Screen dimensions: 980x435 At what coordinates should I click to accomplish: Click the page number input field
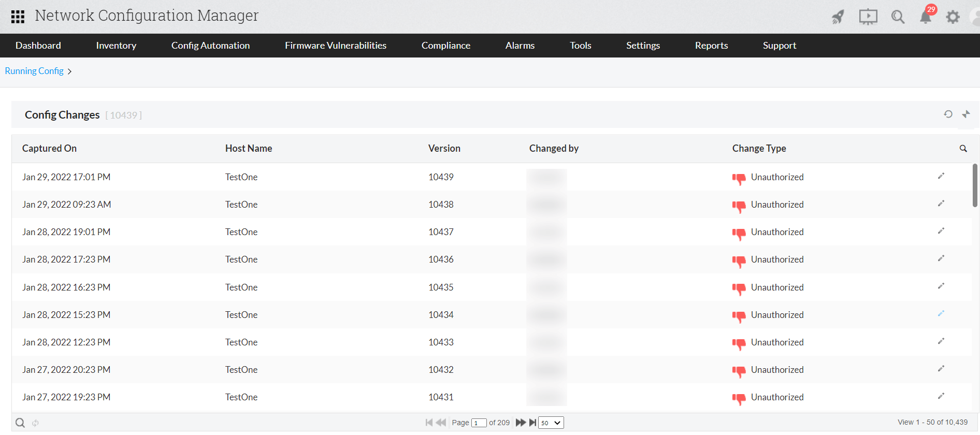(x=479, y=423)
